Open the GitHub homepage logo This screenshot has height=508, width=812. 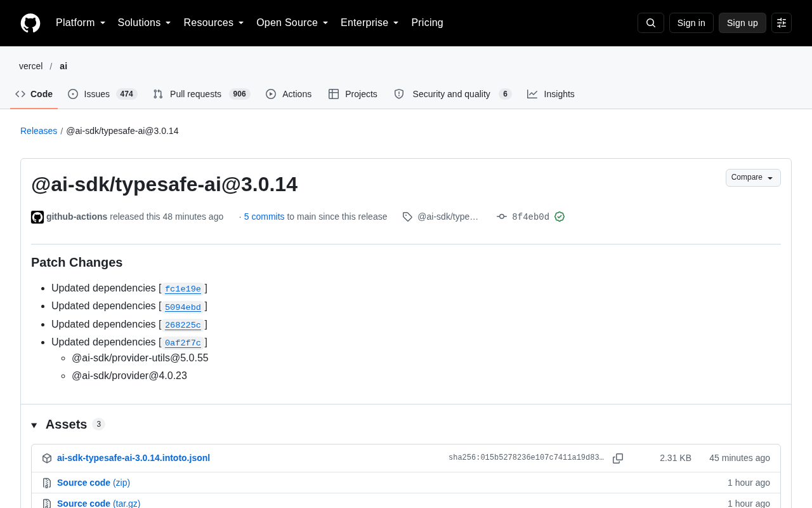tap(30, 23)
